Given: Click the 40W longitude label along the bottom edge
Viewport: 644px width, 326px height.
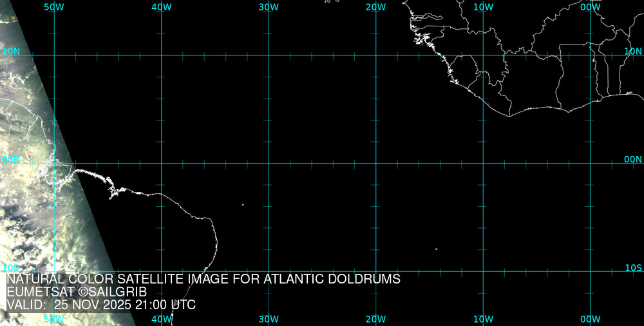Looking at the screenshot, I should coord(162,319).
